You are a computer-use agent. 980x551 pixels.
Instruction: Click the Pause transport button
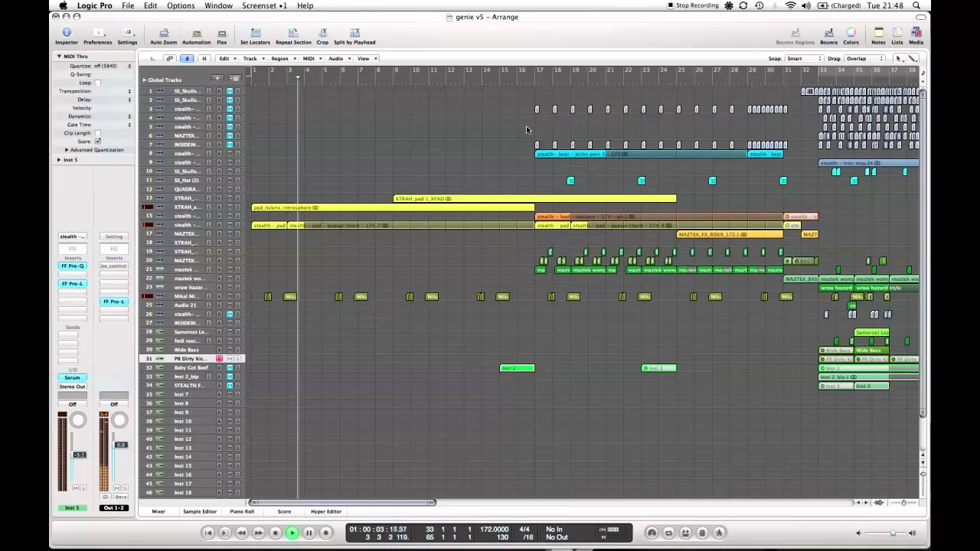[309, 533]
